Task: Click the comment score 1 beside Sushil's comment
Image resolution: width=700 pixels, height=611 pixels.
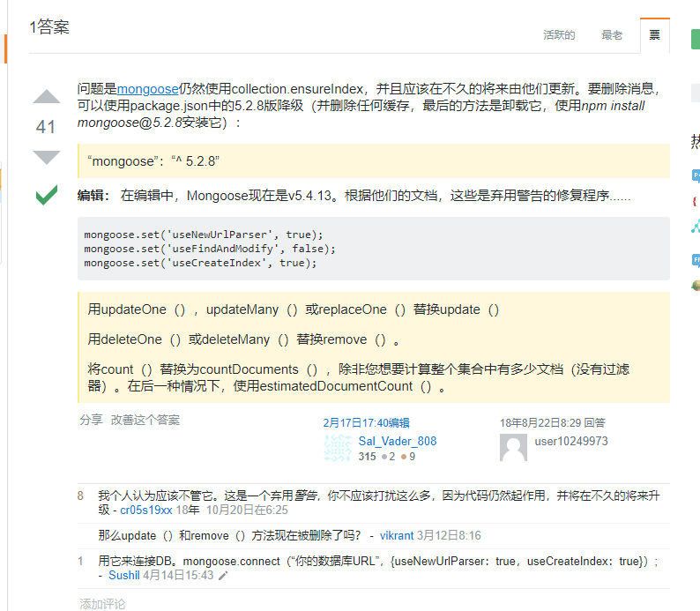Action: pyautogui.click(x=80, y=561)
